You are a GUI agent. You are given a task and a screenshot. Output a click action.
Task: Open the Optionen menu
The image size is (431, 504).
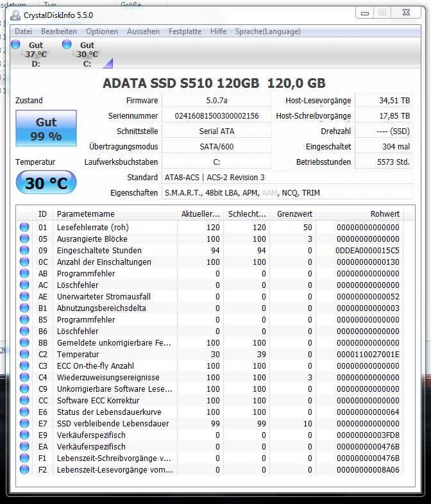point(102,31)
